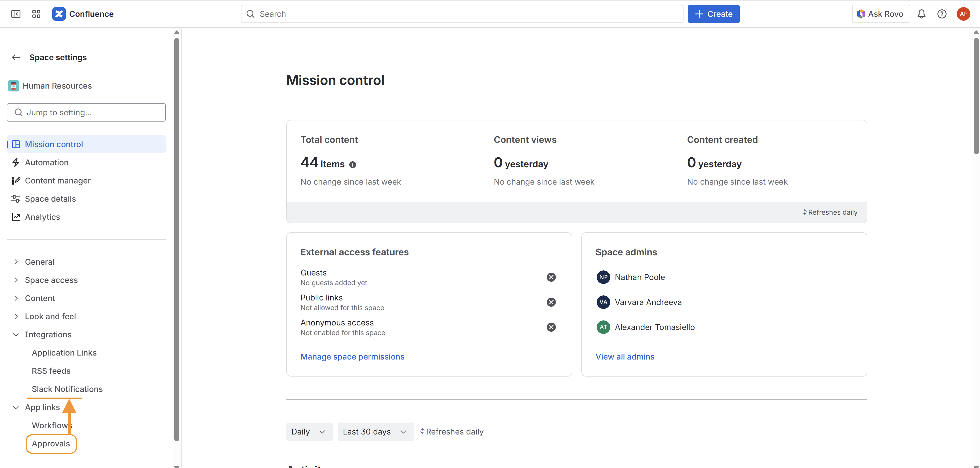Open the Last 30 days dropdown
This screenshot has width=980, height=468.
[375, 432]
